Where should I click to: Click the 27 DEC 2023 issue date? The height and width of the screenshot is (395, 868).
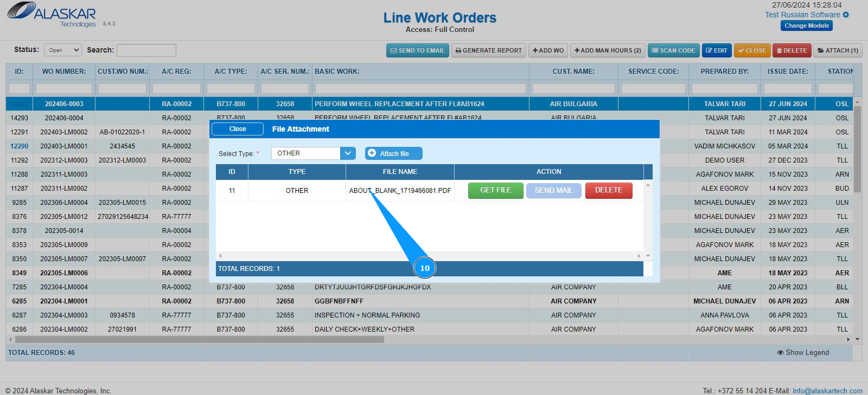tap(788, 160)
